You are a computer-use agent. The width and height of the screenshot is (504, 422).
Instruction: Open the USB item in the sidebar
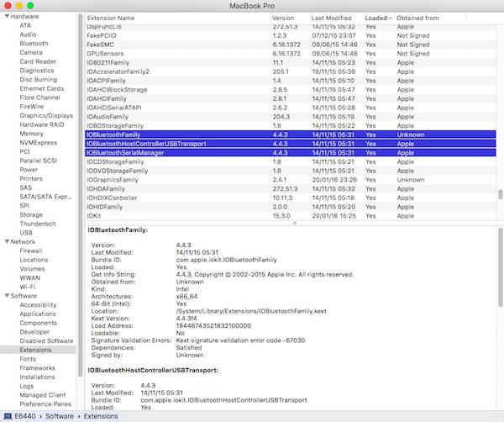[x=26, y=232]
